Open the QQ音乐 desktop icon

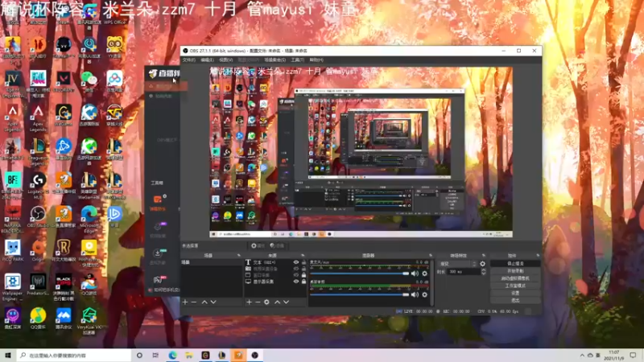click(x=38, y=319)
